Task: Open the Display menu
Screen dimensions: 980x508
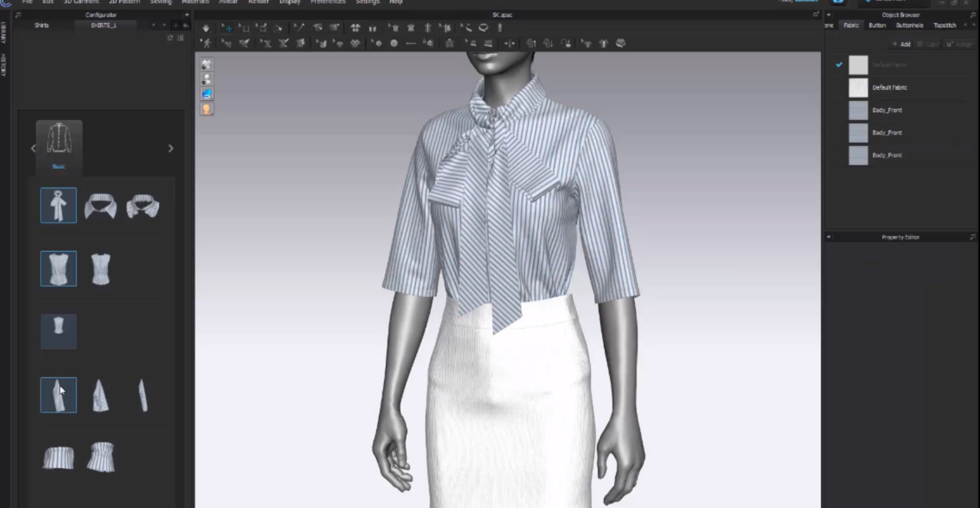Action: (x=290, y=2)
